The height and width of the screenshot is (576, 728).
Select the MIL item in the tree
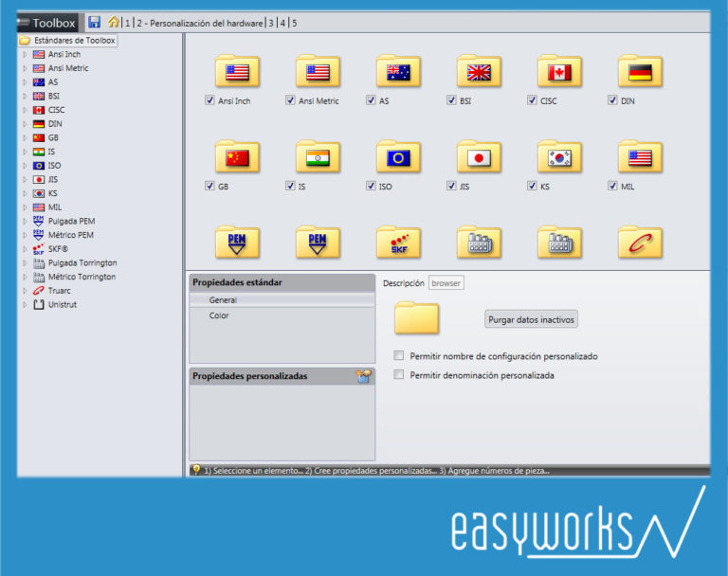tap(55, 207)
